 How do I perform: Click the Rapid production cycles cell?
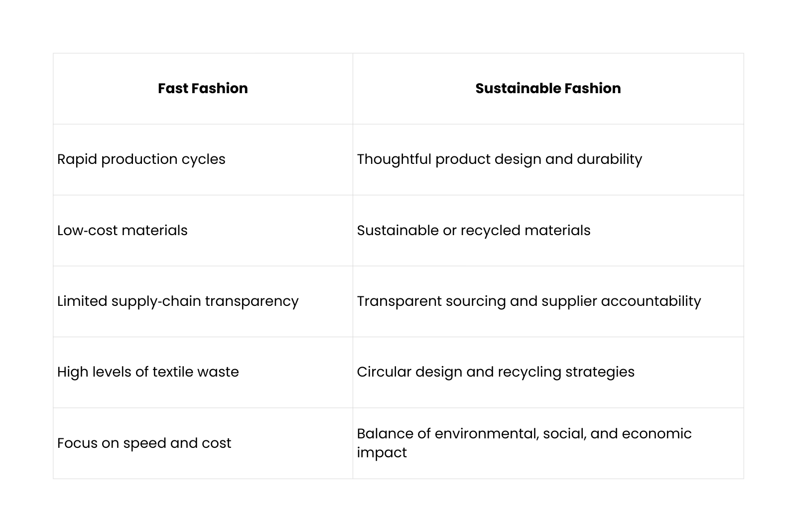pyautogui.click(x=203, y=159)
